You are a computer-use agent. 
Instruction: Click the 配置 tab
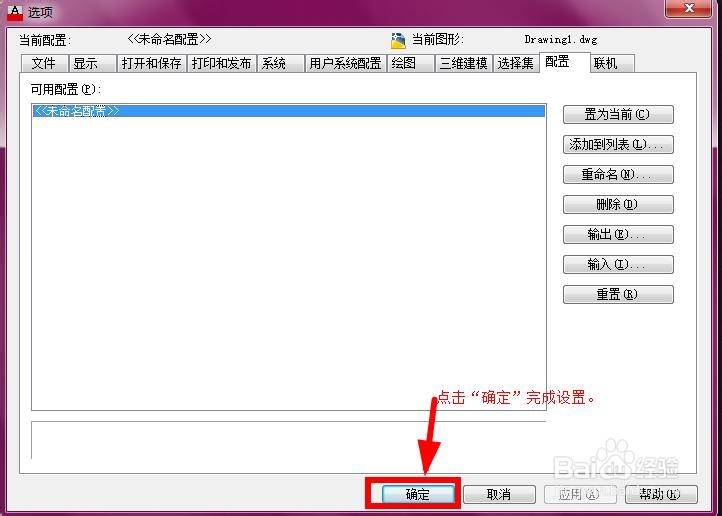[565, 62]
